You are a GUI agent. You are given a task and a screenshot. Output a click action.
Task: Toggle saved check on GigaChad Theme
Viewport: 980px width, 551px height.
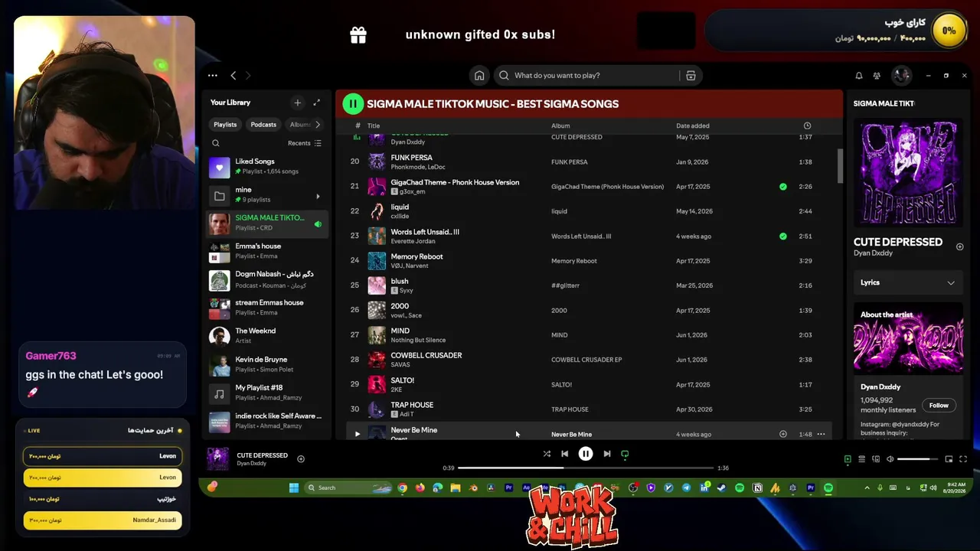782,187
